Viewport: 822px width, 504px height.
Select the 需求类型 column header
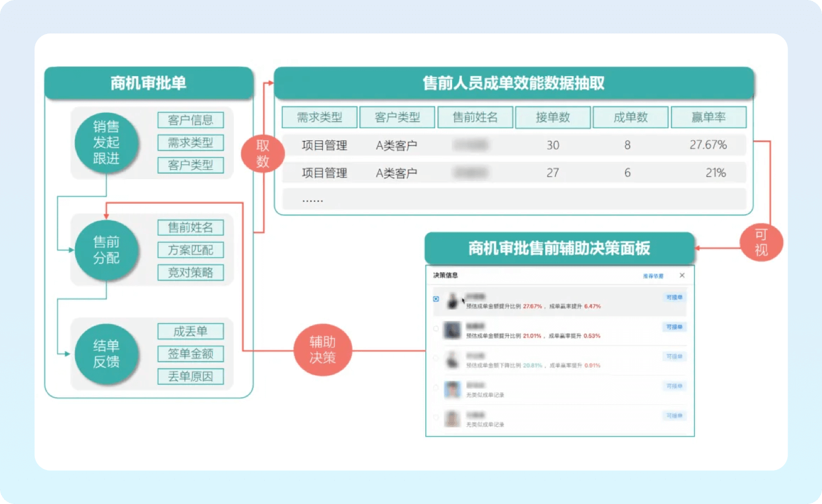319,117
